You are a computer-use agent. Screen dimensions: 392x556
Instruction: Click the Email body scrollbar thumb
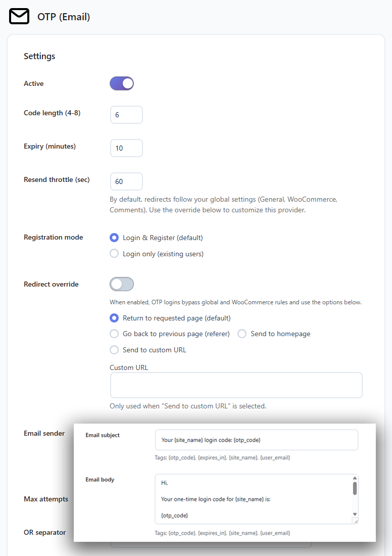[x=355, y=488]
